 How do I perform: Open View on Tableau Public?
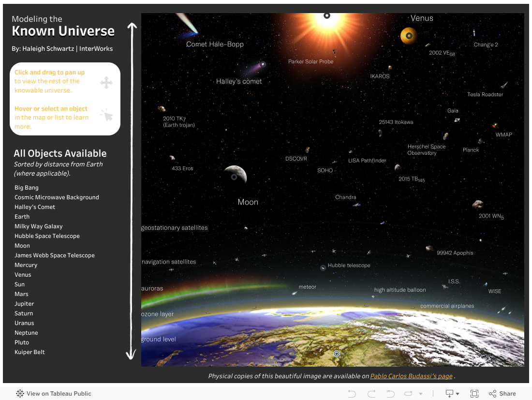click(x=54, y=394)
